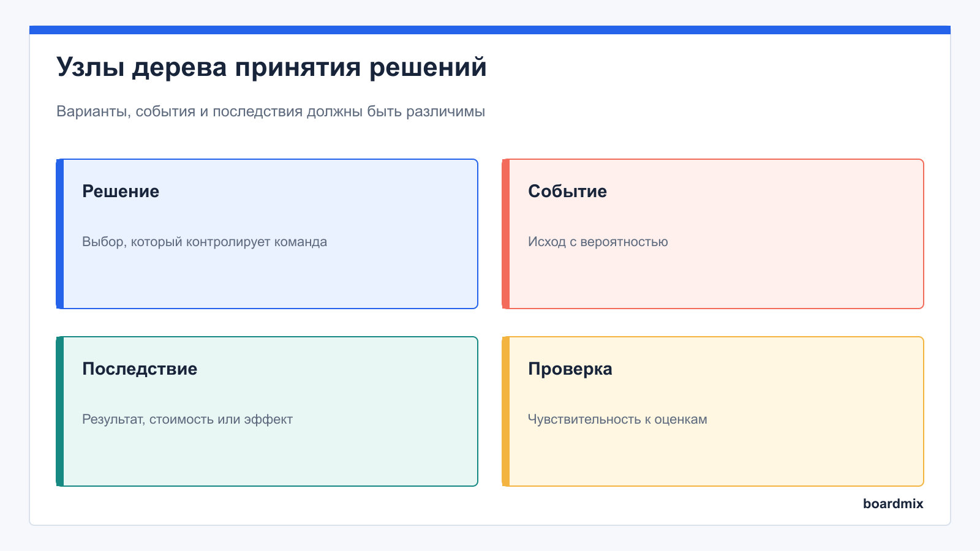The height and width of the screenshot is (551, 980).
Task: Click the 'boardmix' brand label
Action: click(893, 503)
